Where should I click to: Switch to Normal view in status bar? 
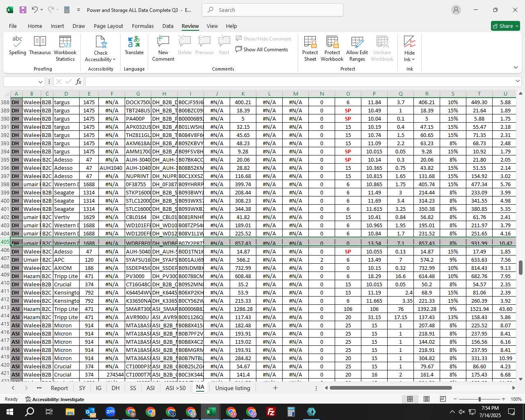(410, 399)
